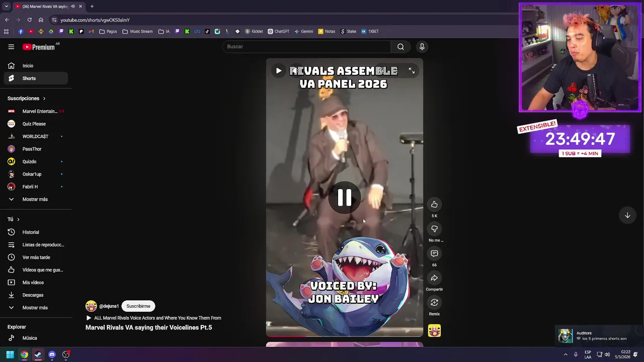View site information icon in address bar

(54, 20)
